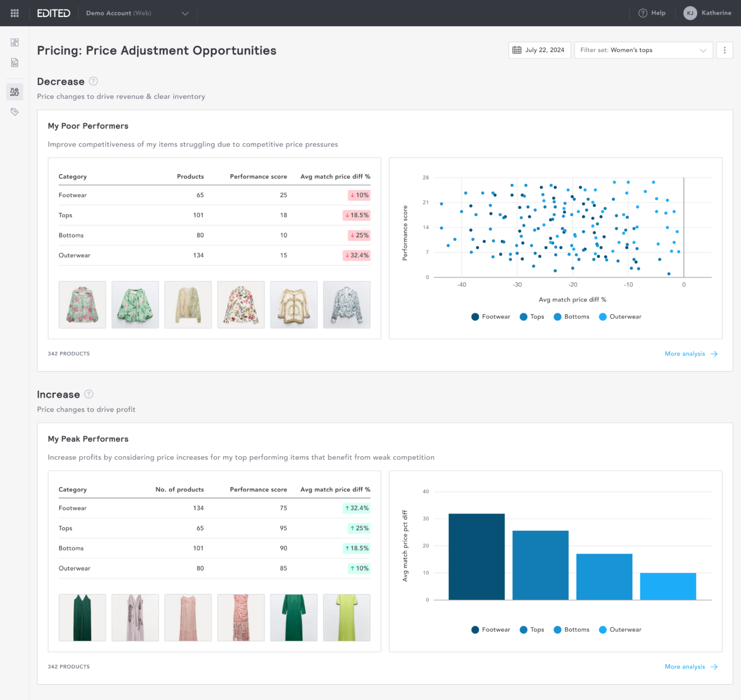Open the app grid launcher icon

(x=14, y=13)
